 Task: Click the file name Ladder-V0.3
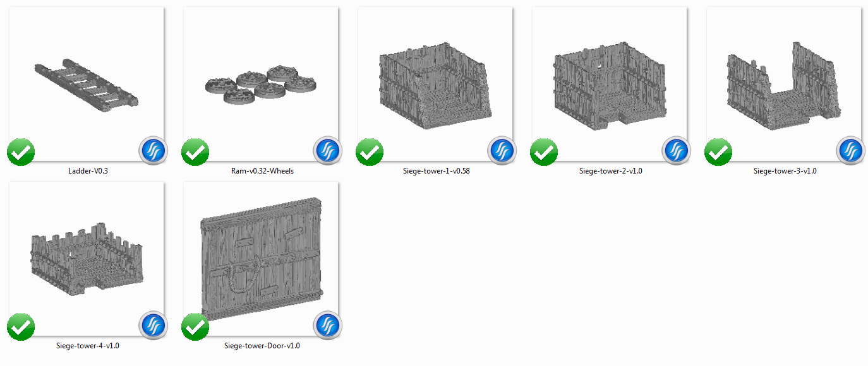click(87, 171)
